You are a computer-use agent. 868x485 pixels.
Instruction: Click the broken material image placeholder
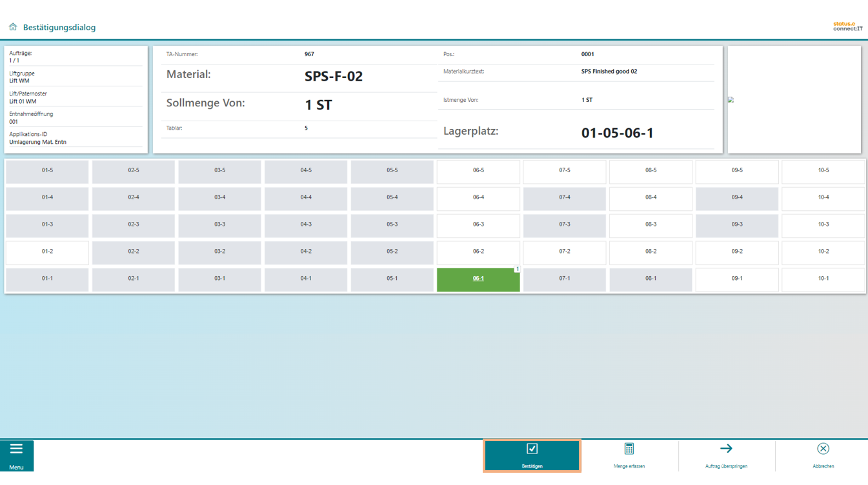point(731,100)
